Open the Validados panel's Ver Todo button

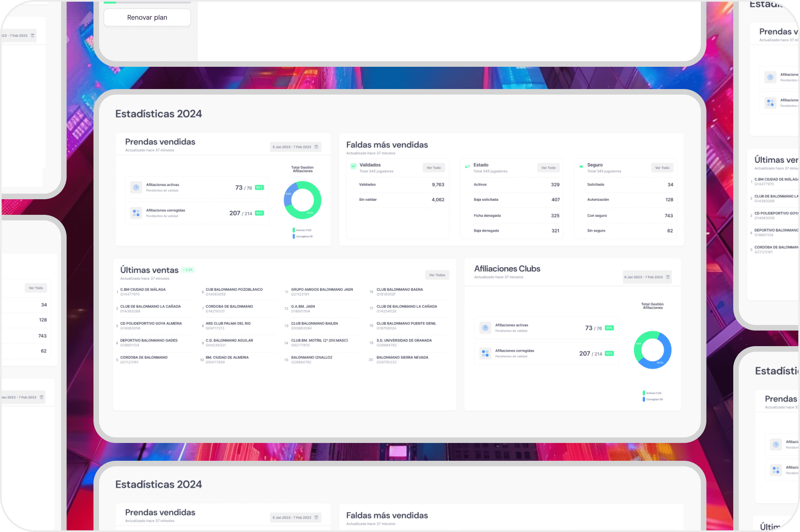433,168
